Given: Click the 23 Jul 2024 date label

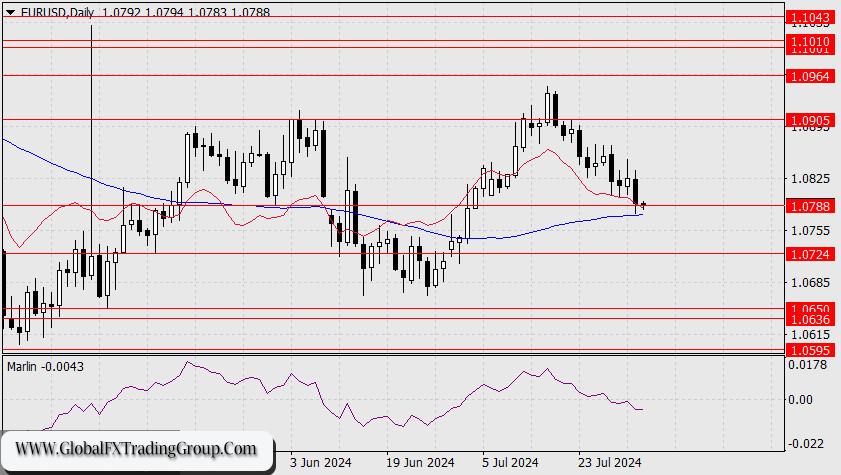Looking at the screenshot, I should click(609, 462).
